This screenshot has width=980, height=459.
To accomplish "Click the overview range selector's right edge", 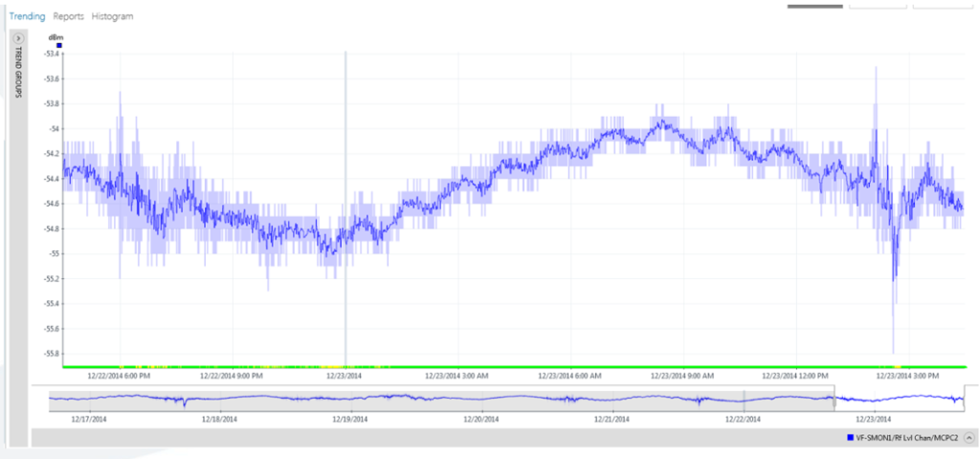I will [967, 398].
